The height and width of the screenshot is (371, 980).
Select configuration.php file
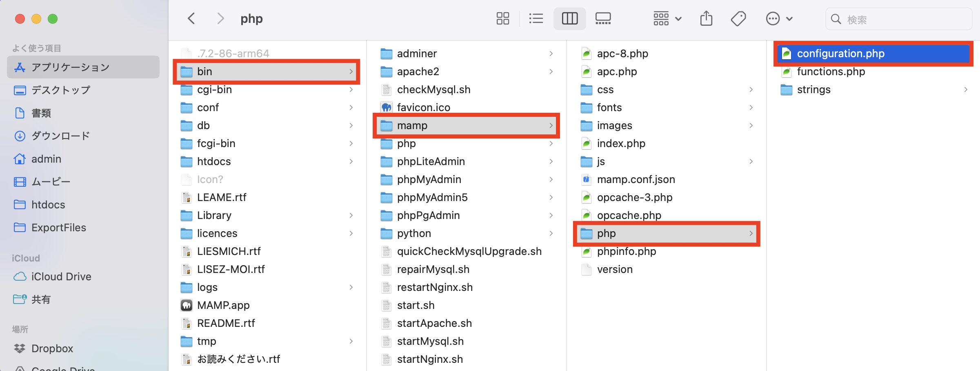click(873, 54)
